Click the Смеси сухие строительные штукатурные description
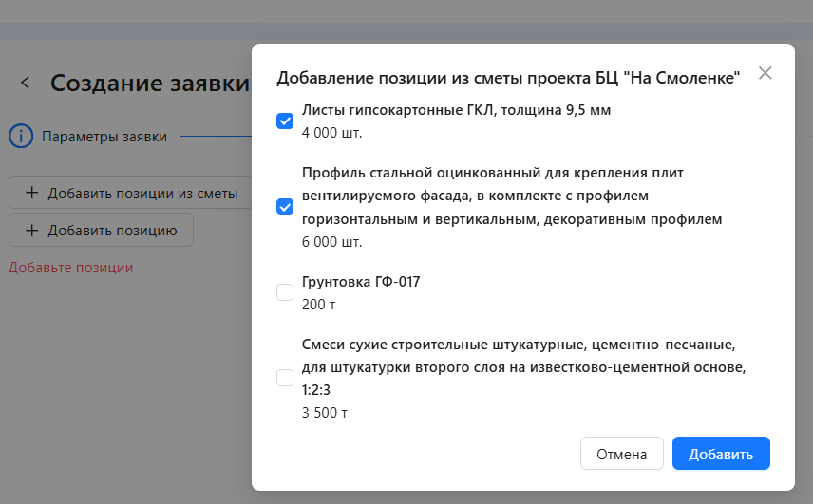813x504 pixels. coord(523,366)
